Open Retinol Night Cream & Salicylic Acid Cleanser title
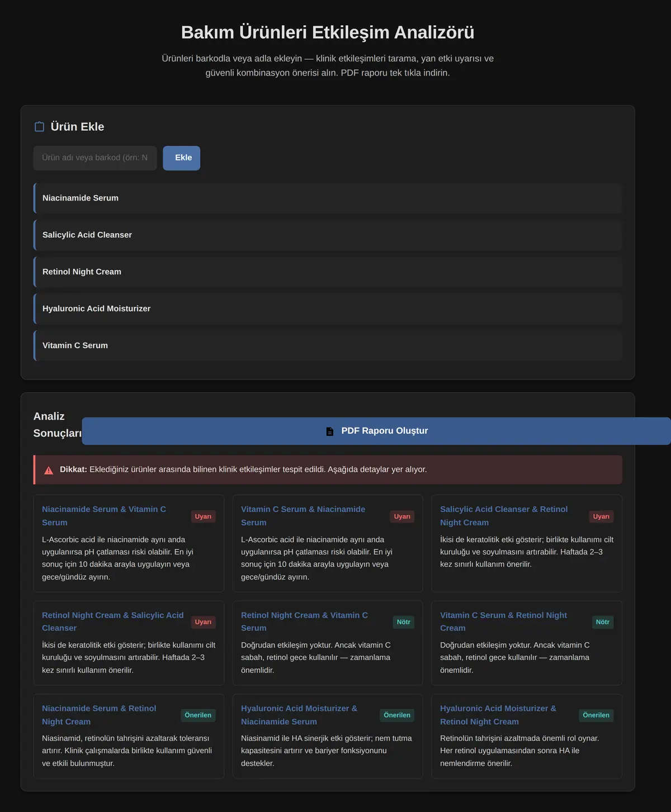Image resolution: width=671 pixels, height=812 pixels. click(113, 621)
